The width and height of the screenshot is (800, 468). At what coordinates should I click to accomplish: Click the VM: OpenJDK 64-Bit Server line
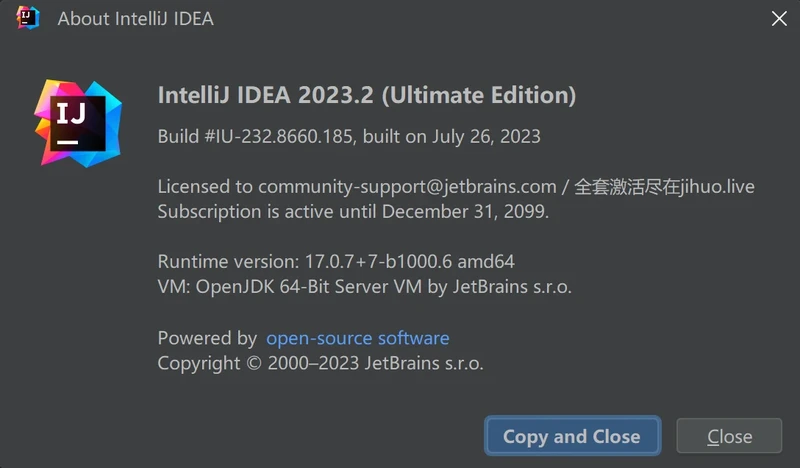pos(364,287)
